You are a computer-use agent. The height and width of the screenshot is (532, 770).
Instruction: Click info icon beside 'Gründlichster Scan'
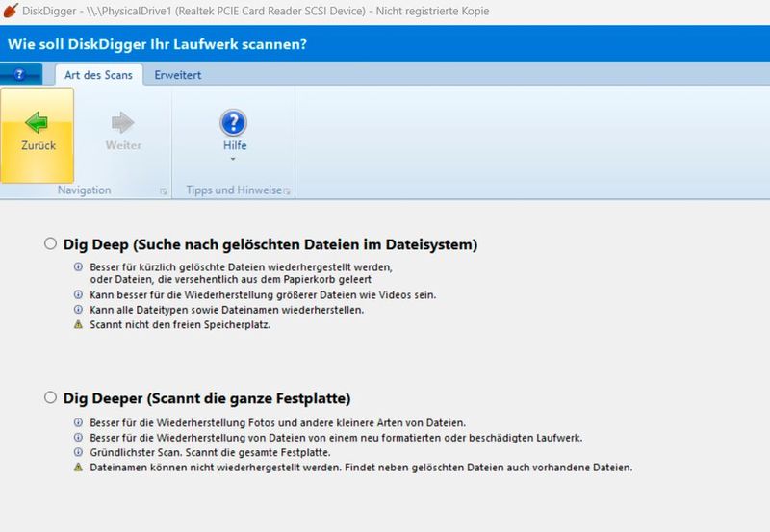pyautogui.click(x=78, y=452)
